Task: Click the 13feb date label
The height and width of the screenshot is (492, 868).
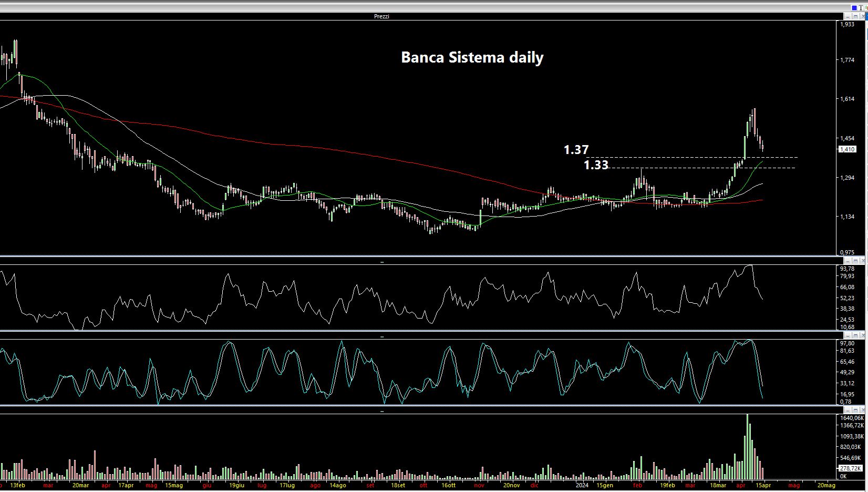Action: 17,485
